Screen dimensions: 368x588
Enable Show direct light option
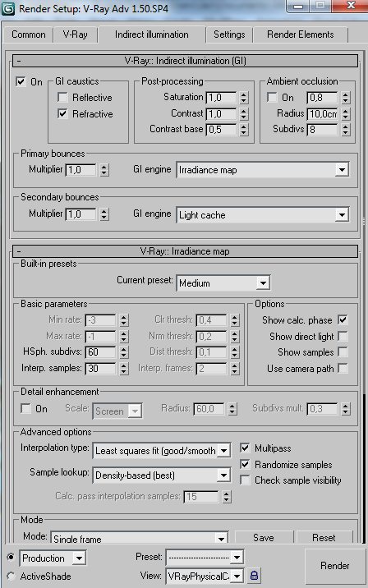click(x=343, y=337)
